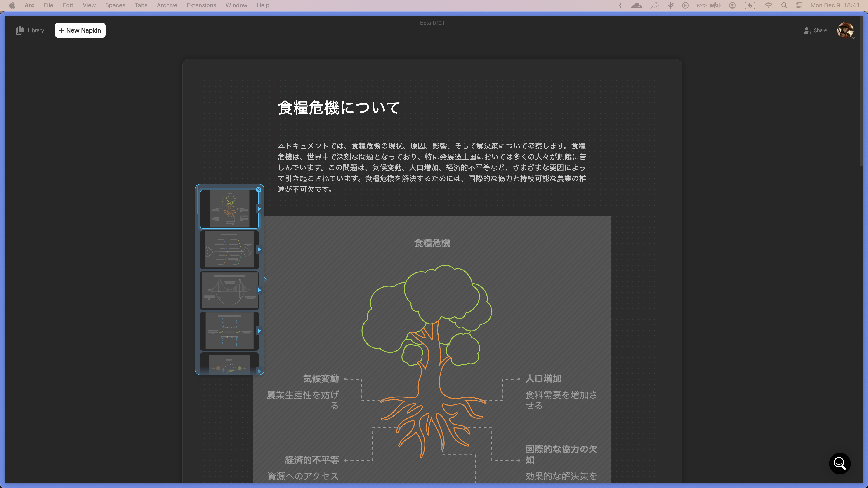Click the play arrow beside the tree diagram thumbnail
This screenshot has width=868, height=488.
click(x=259, y=209)
